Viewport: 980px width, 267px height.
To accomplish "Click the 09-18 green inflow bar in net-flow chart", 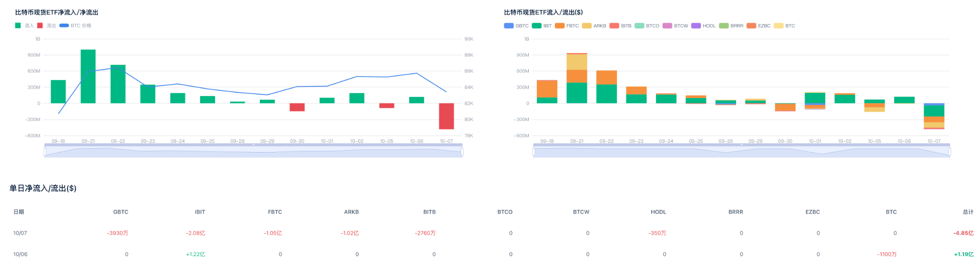I will [58, 92].
